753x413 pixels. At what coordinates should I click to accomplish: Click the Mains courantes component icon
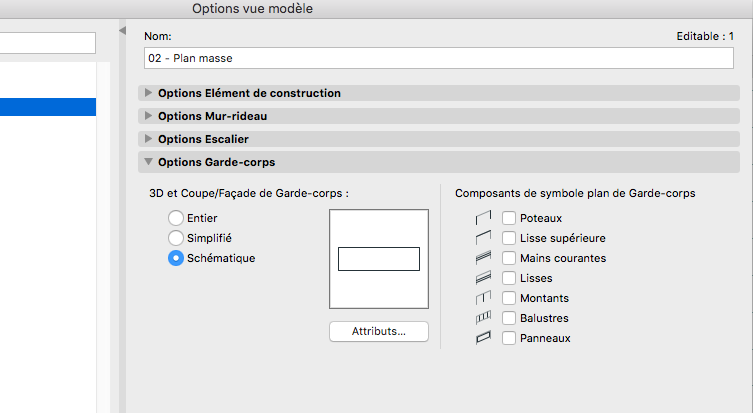[x=486, y=258]
